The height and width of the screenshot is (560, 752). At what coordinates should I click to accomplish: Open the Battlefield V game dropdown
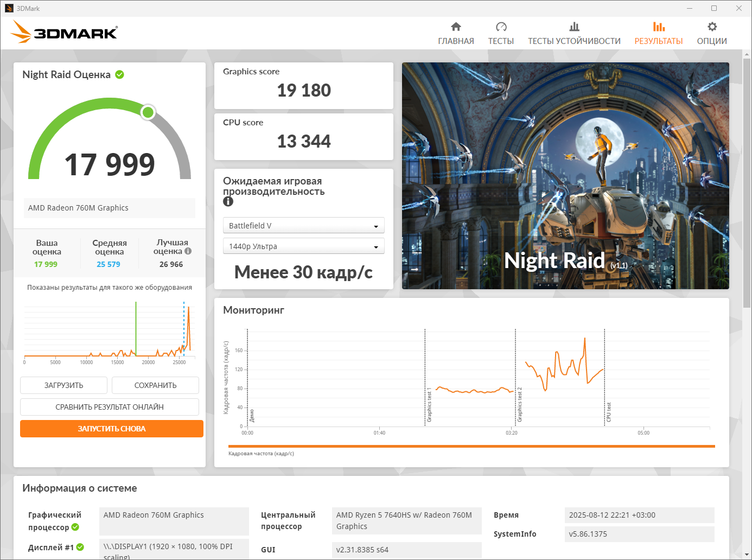click(x=303, y=226)
